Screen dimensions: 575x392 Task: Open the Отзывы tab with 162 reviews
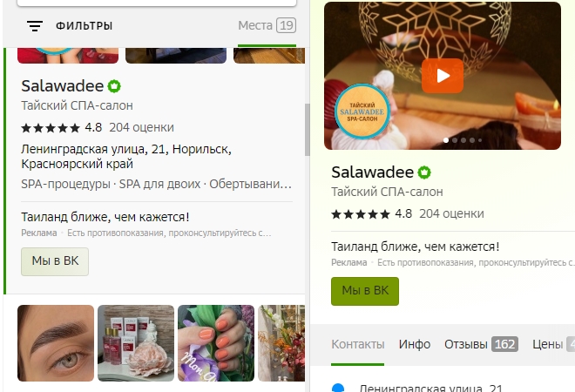pyautogui.click(x=481, y=344)
